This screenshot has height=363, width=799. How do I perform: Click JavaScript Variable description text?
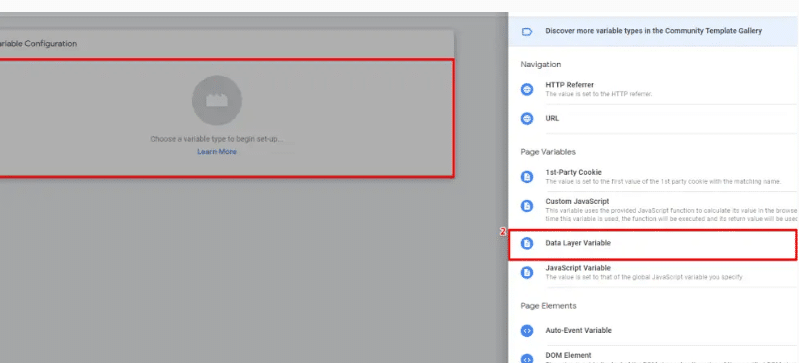tap(644, 277)
